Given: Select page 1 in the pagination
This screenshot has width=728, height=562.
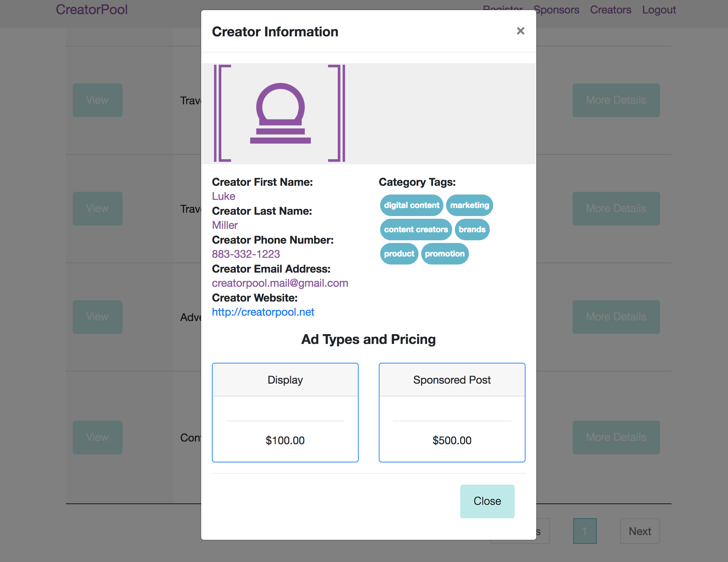Looking at the screenshot, I should pyautogui.click(x=585, y=531).
